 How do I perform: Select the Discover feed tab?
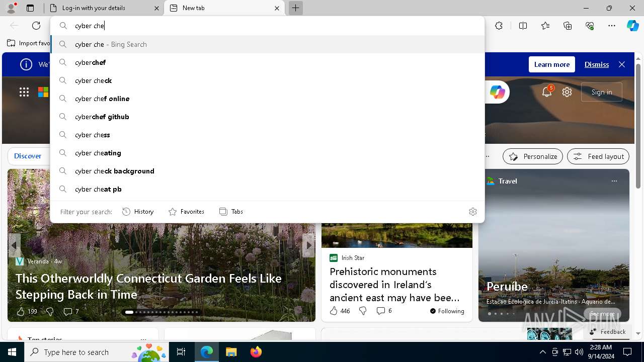coord(28,156)
